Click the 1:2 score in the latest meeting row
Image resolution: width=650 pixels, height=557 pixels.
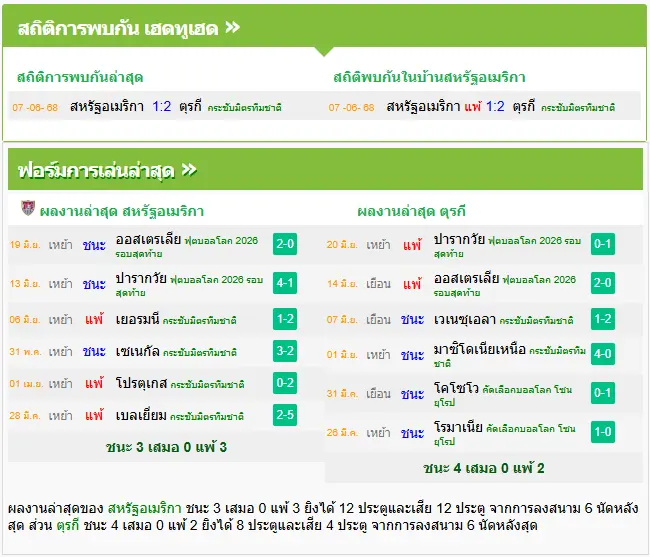[162, 107]
